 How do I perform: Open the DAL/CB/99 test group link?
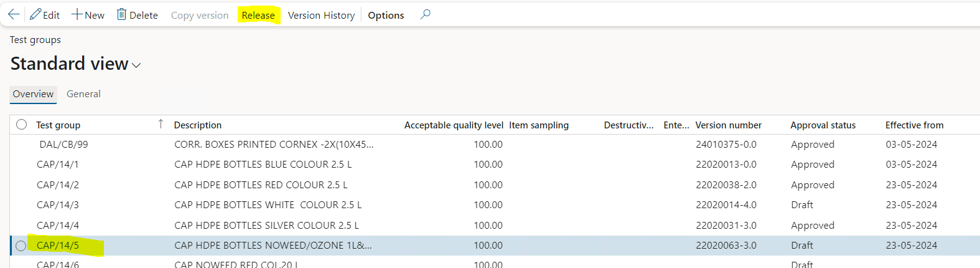pyautogui.click(x=63, y=145)
